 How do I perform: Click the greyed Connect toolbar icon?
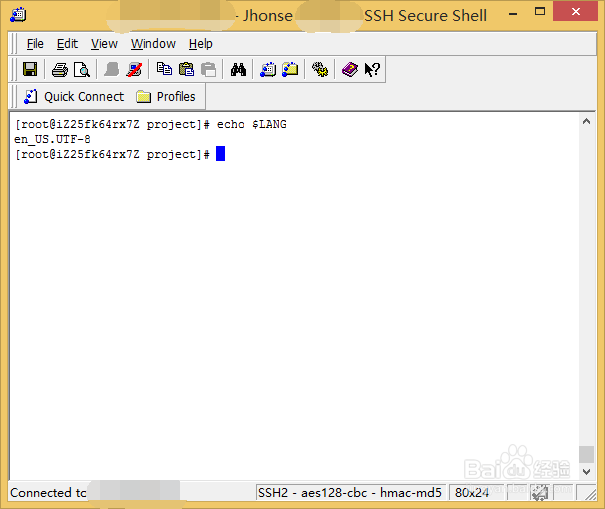coord(112,70)
